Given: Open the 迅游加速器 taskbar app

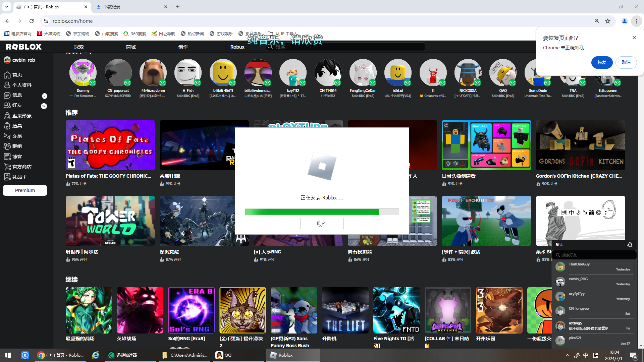Looking at the screenshot, I should coord(131,355).
